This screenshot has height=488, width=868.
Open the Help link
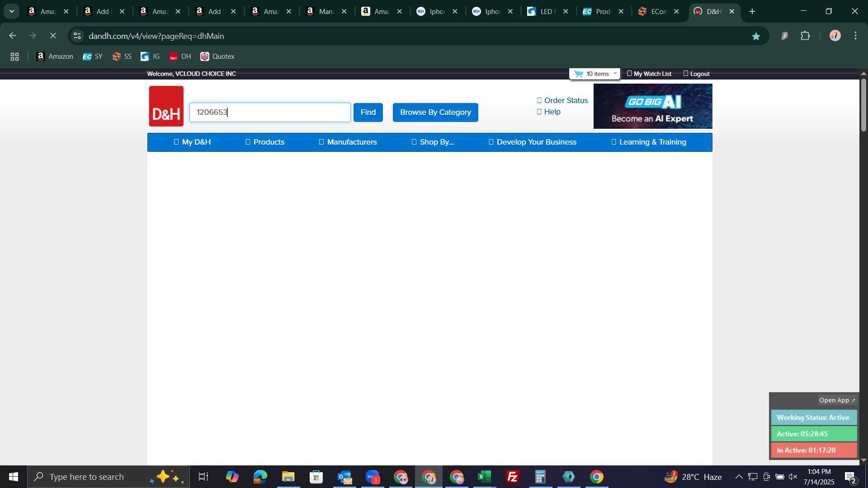click(x=548, y=112)
